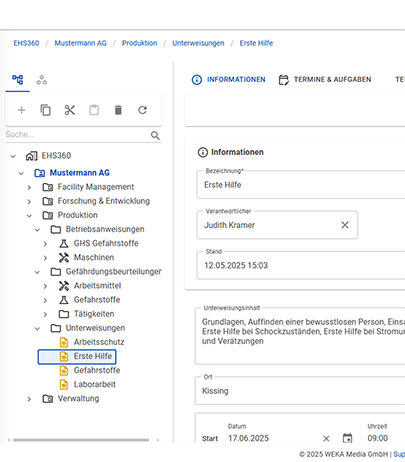Go to EHS360 breadcrumb link

pyautogui.click(x=26, y=43)
